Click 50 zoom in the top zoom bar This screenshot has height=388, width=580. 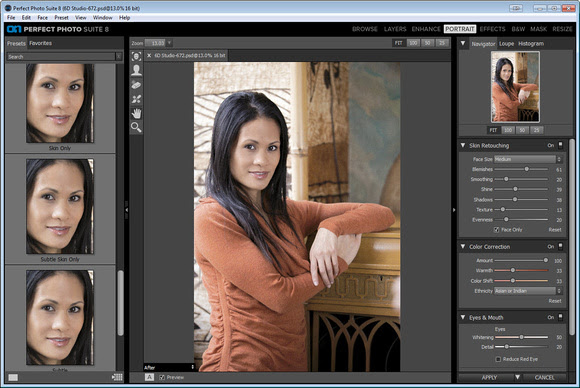tap(428, 43)
